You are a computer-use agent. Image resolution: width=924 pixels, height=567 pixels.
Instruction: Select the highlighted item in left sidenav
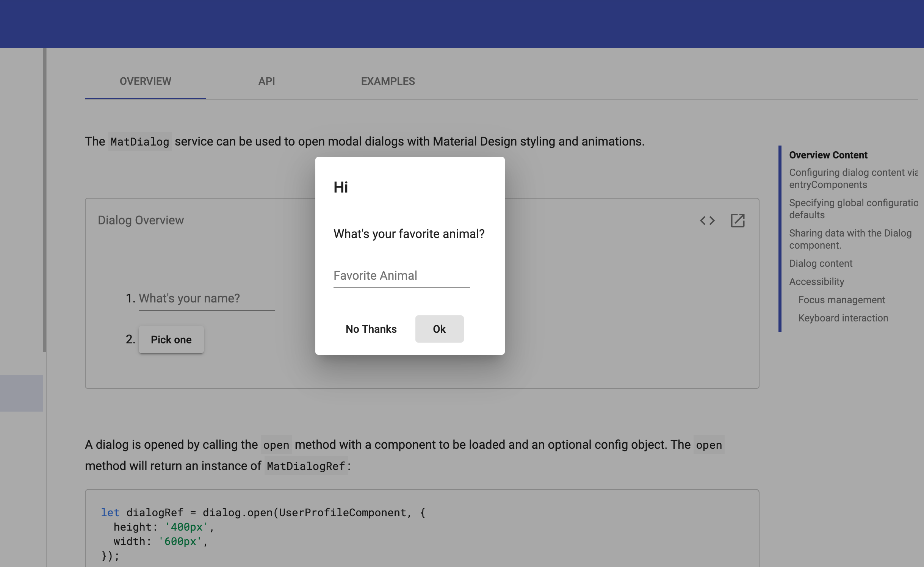21,393
